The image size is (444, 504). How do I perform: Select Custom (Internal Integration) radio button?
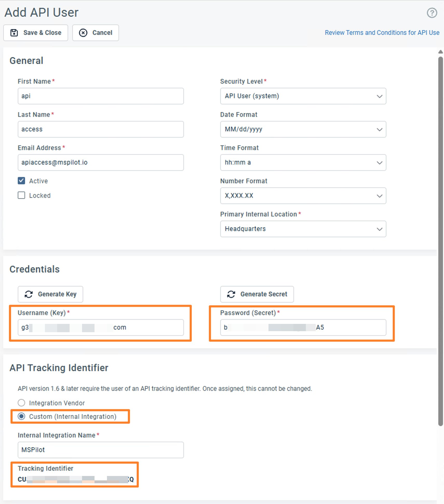[22, 416]
